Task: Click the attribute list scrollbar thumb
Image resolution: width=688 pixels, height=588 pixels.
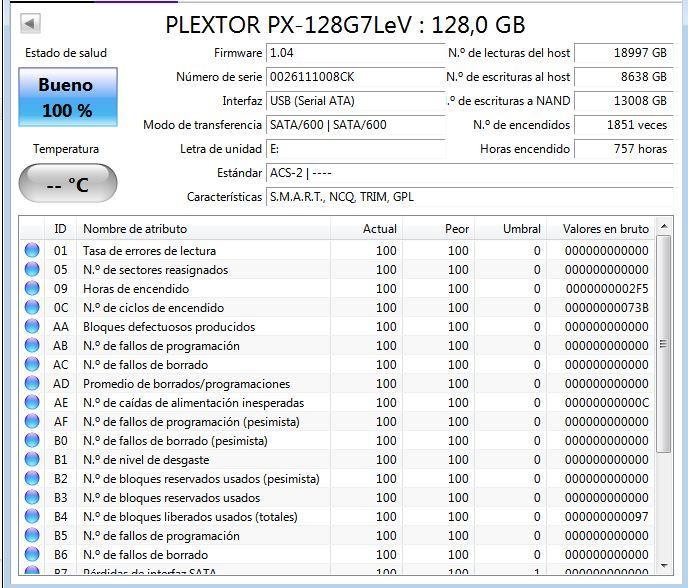Action: click(664, 344)
